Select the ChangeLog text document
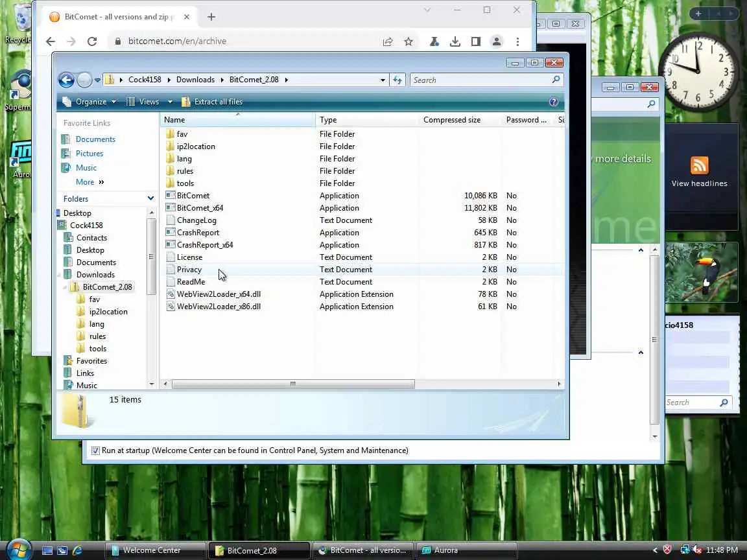The height and width of the screenshot is (560, 747). [x=196, y=220]
